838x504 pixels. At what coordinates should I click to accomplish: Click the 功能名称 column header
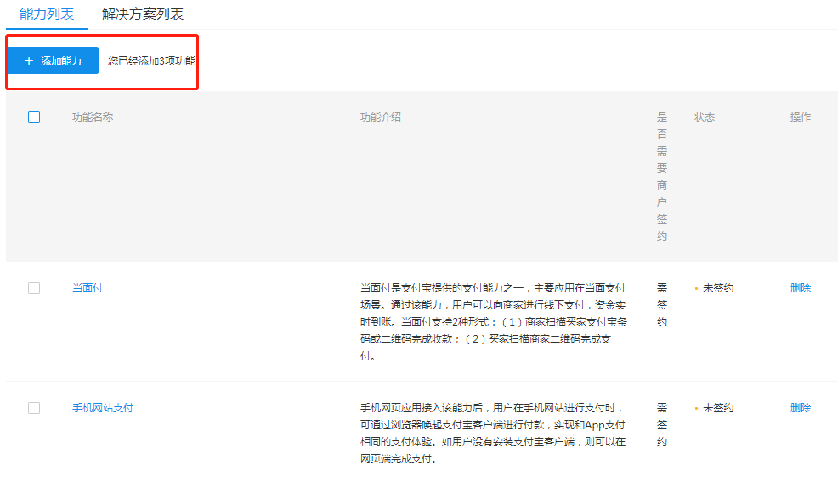[x=93, y=117]
